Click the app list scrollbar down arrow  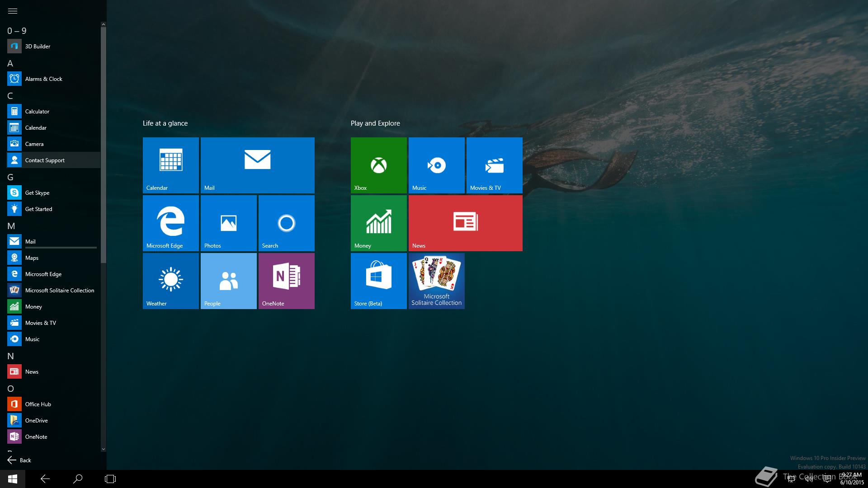pos(104,449)
